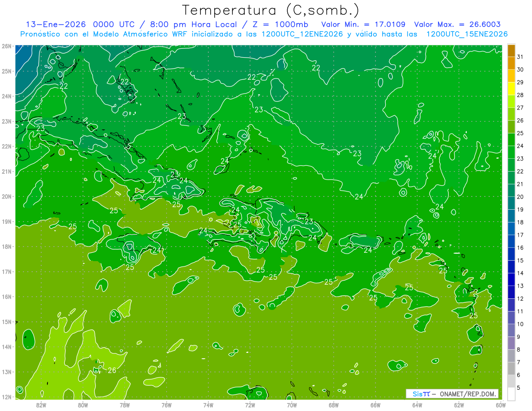Click the 17N latitude axis label
The width and height of the screenshot is (532, 411).
(6, 271)
